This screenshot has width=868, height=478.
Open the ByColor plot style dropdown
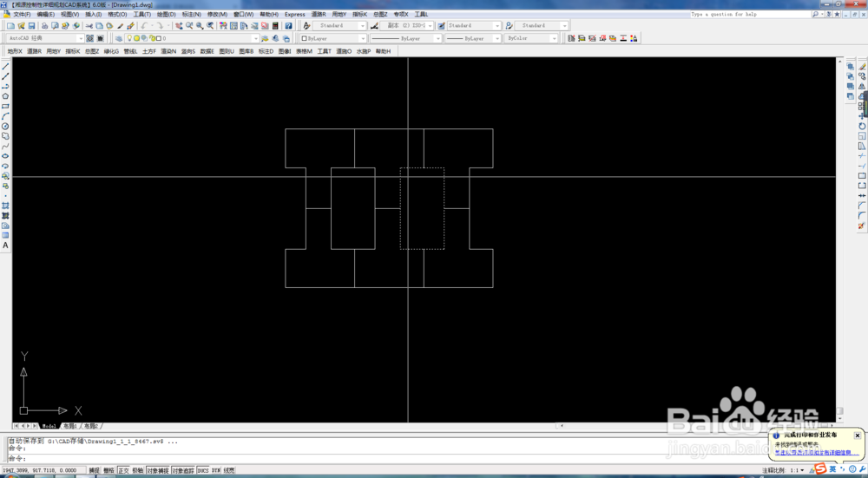pos(554,39)
